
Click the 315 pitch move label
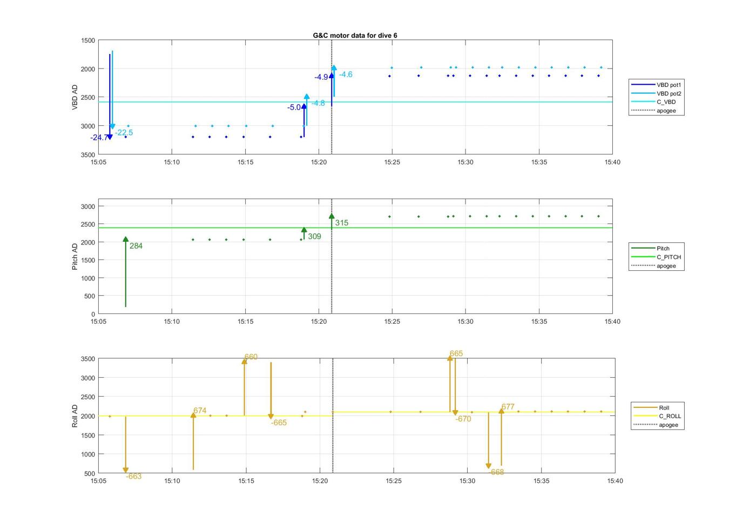click(x=342, y=223)
